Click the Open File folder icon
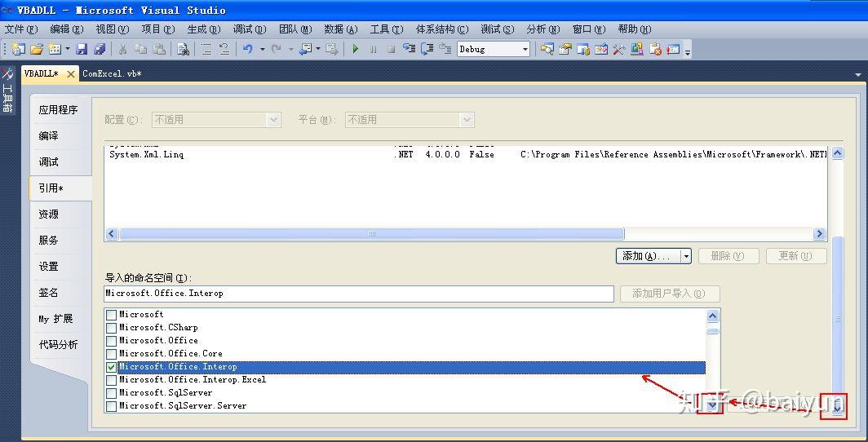Screen dimensions: 868x442 [x=37, y=49]
